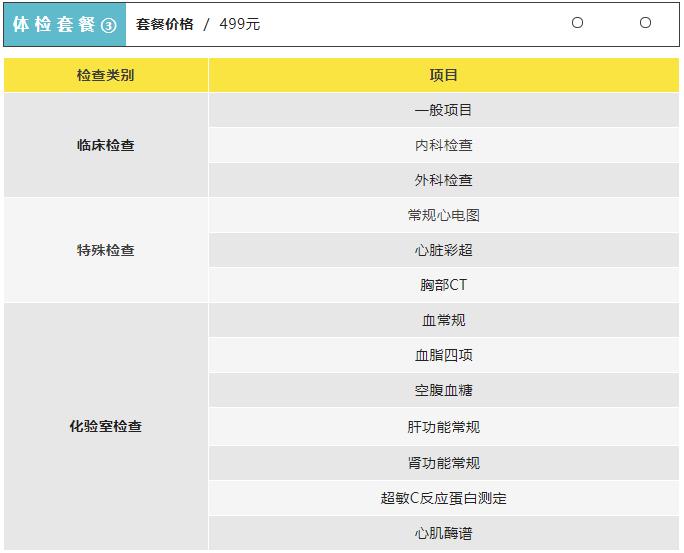The image size is (684, 553).
Task: Choose the 胸部CT item
Action: [x=443, y=285]
